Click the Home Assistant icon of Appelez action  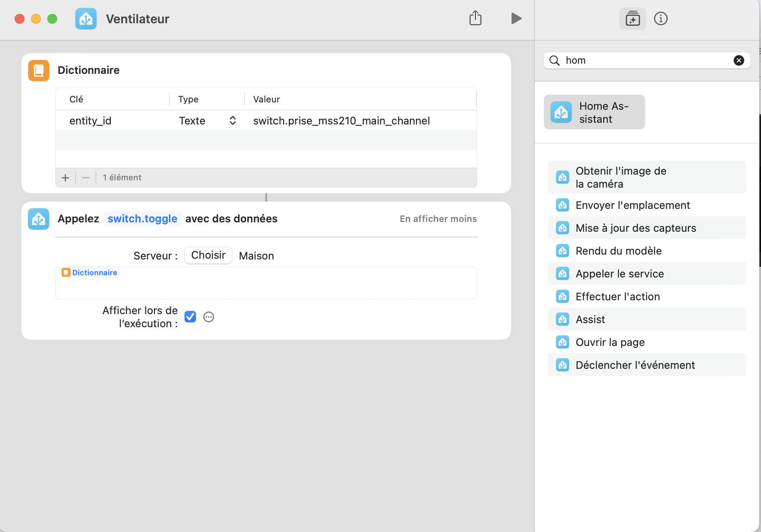39,219
